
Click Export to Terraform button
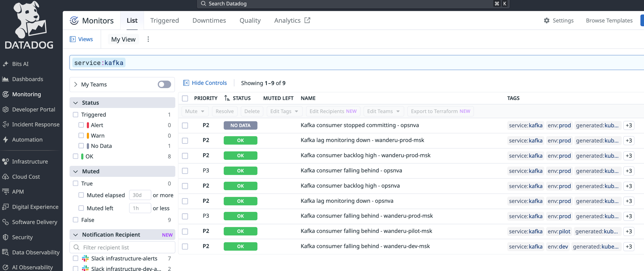point(440,111)
